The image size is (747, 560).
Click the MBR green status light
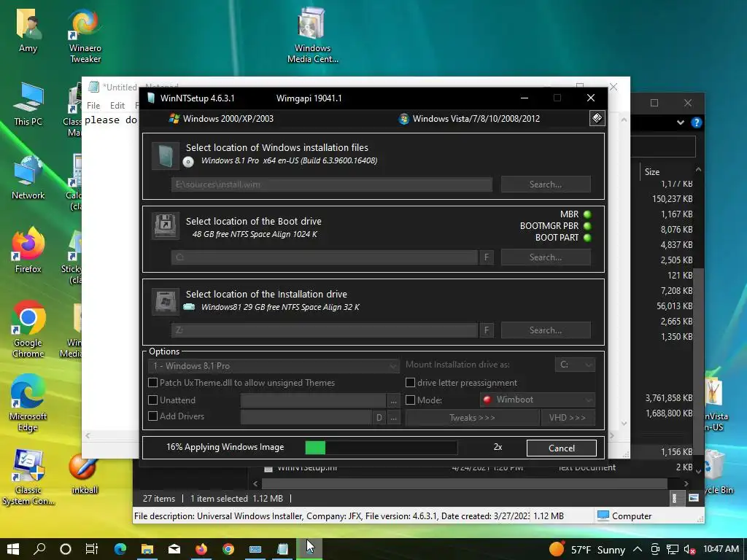tap(587, 214)
